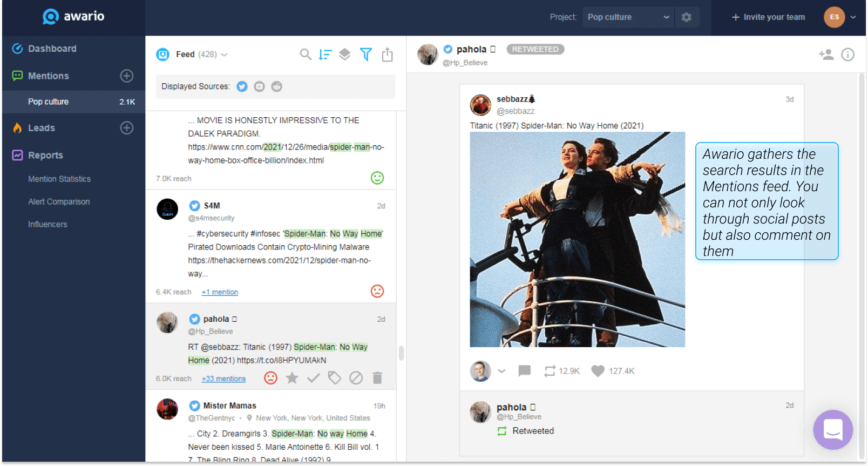Open the live chat widget
The width and height of the screenshot is (868, 466).
coord(833,430)
